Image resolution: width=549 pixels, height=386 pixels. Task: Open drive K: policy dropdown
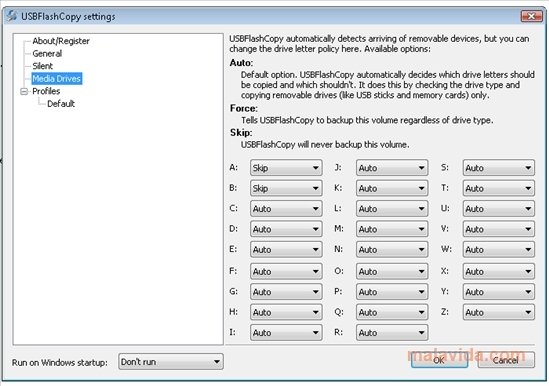tap(392, 188)
